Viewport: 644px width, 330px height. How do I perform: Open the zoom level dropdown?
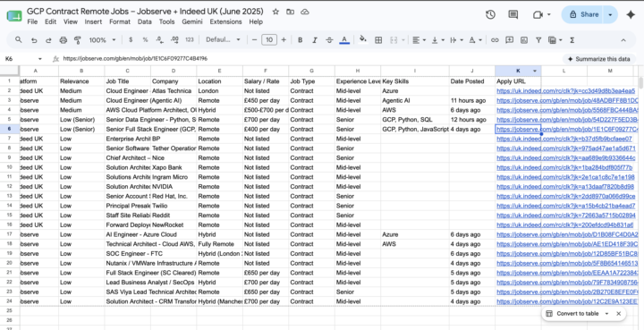(x=102, y=40)
